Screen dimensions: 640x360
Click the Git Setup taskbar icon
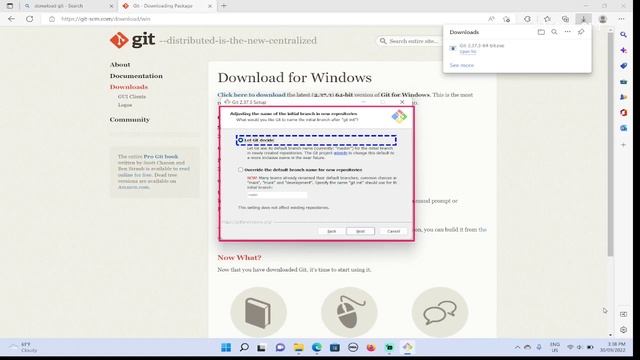(x=407, y=347)
